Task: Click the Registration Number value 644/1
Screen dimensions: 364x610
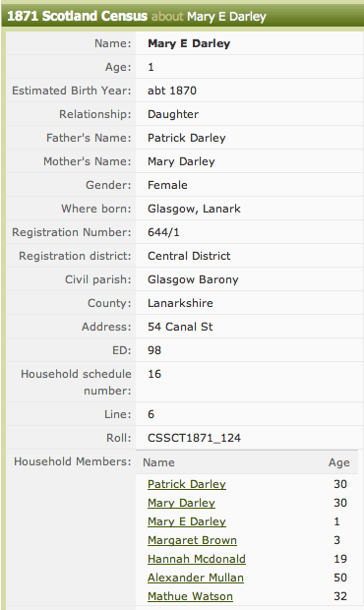Action: click(x=163, y=232)
